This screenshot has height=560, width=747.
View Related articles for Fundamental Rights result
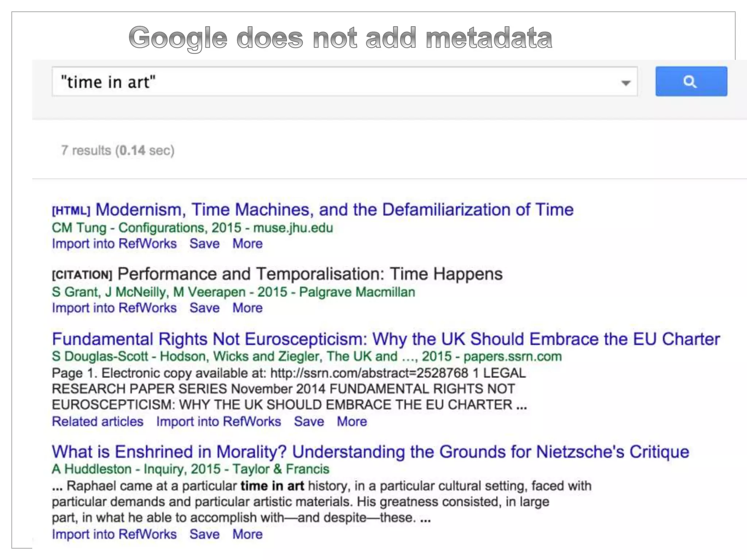coord(98,421)
